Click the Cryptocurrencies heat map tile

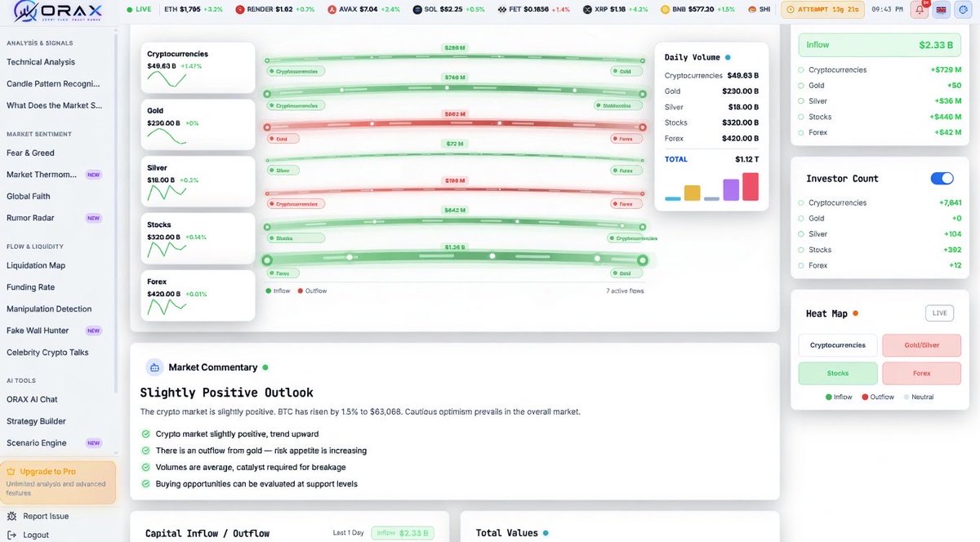(838, 345)
